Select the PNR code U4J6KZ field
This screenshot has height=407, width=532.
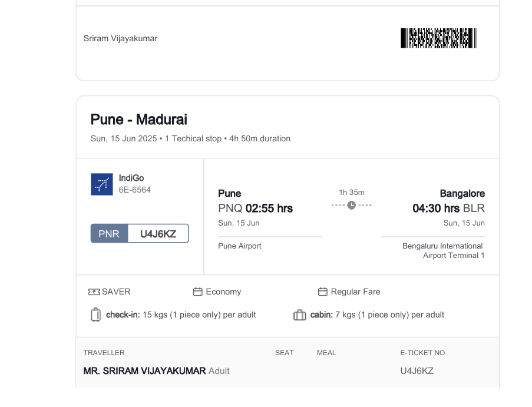(x=158, y=233)
